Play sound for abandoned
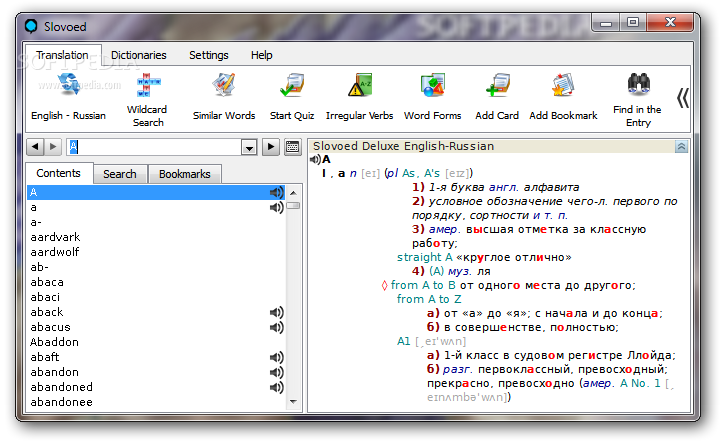Image resolution: width=721 pixels, height=442 pixels. (x=276, y=387)
